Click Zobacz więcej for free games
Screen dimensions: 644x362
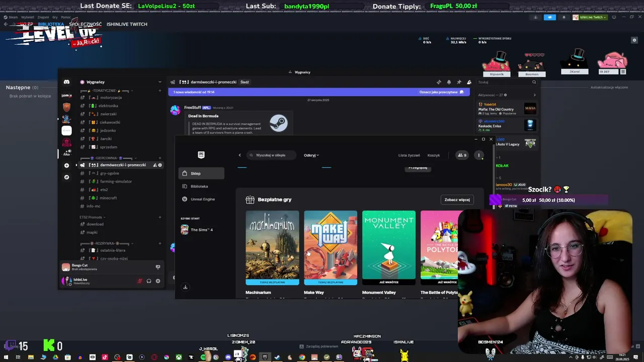(x=457, y=200)
